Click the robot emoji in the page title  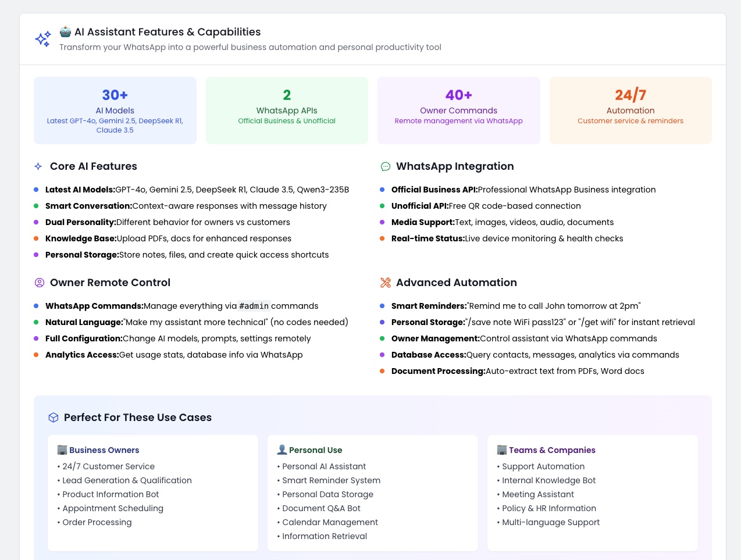[65, 31]
